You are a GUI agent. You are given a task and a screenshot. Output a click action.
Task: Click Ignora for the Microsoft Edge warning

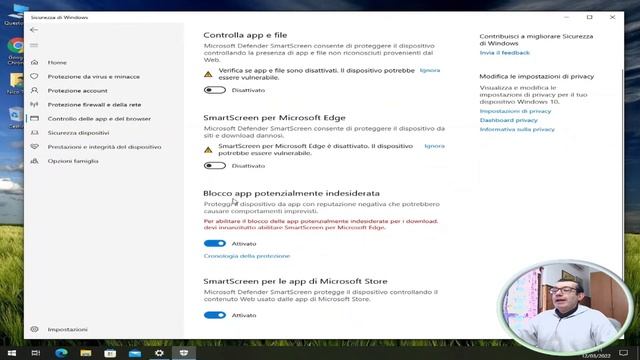[x=435, y=146]
